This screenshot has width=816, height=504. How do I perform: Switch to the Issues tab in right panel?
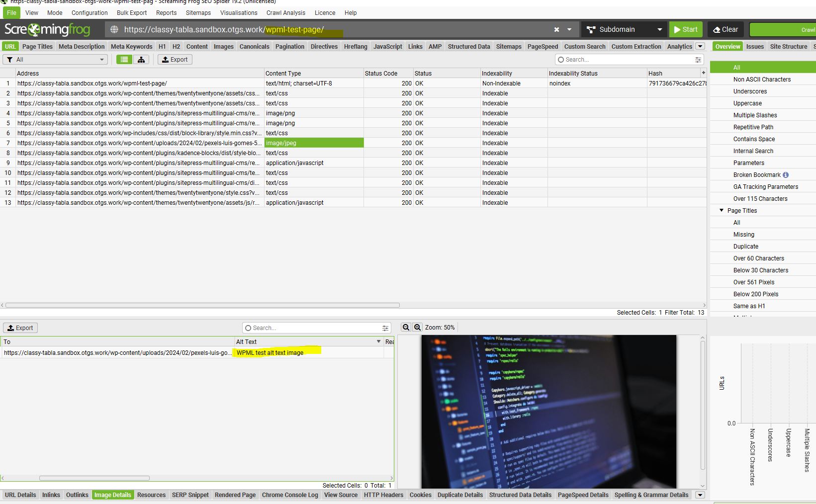pyautogui.click(x=755, y=46)
